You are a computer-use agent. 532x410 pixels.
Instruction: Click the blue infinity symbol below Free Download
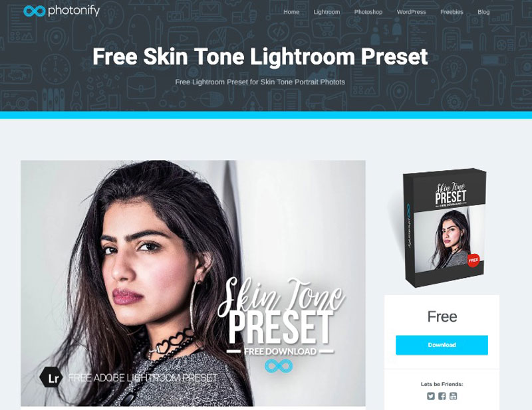279,366
